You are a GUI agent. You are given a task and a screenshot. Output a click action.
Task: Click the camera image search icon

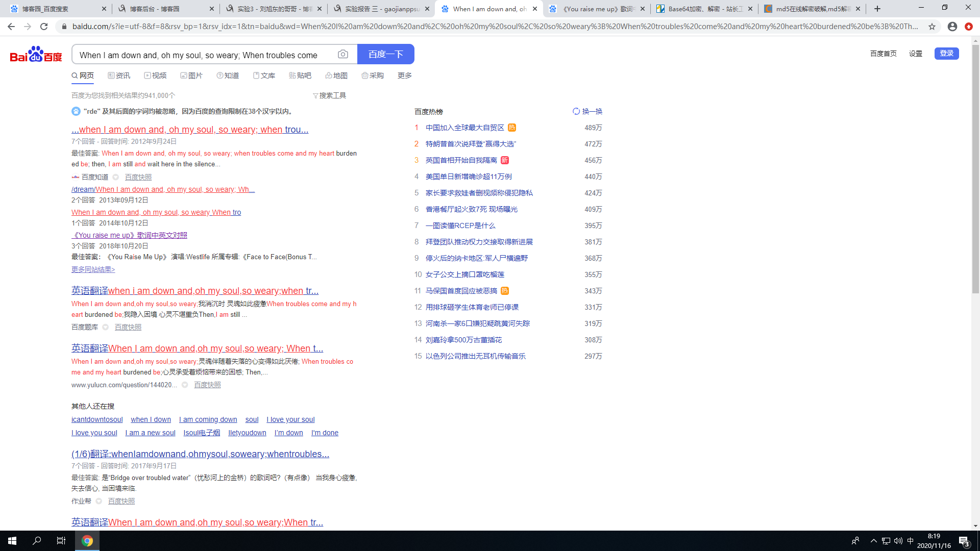click(343, 54)
